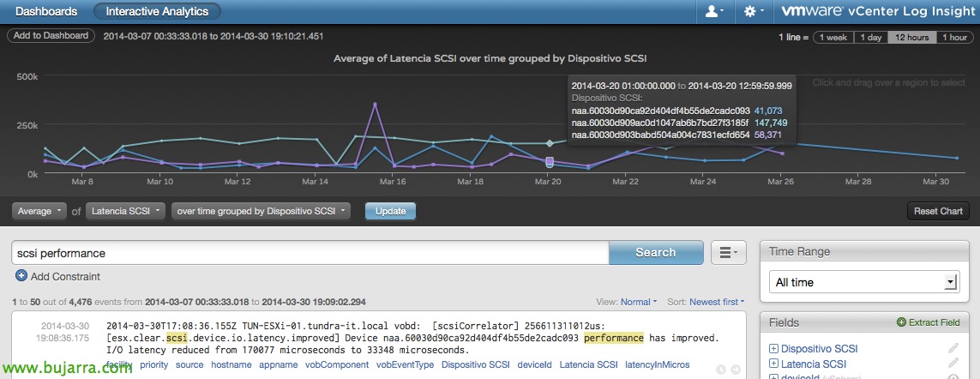Click the source field link
Screen dimensions: 980x379
click(x=189, y=364)
